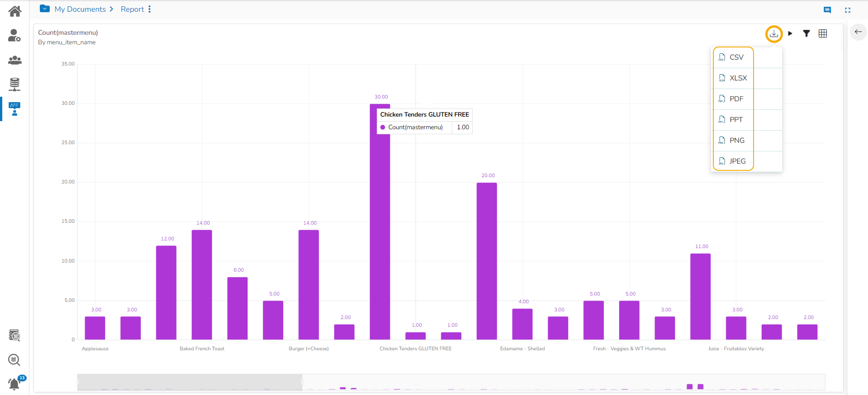Choose the PNG export format
This screenshot has height=395, width=868.
point(733,141)
